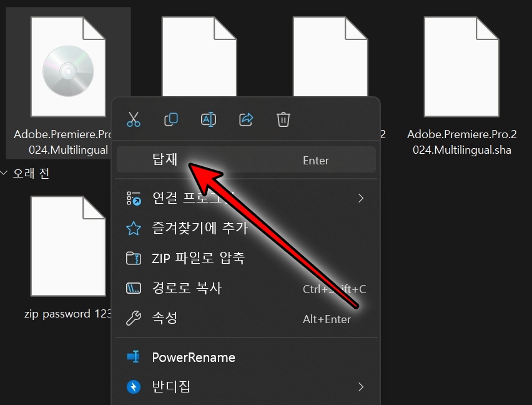Click the path icon beside 경로로 복사
This screenshot has height=405, width=532.
tap(134, 288)
